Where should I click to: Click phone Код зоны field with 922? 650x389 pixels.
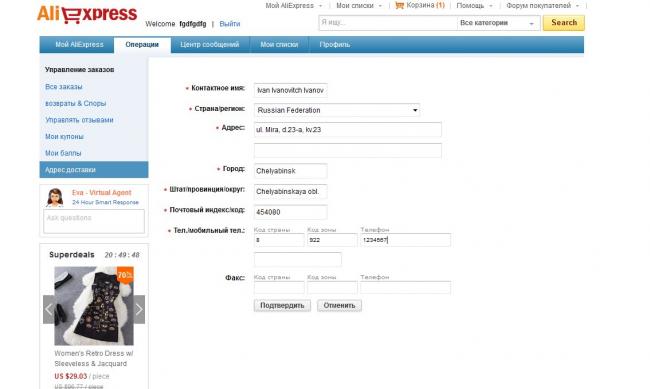pos(332,240)
